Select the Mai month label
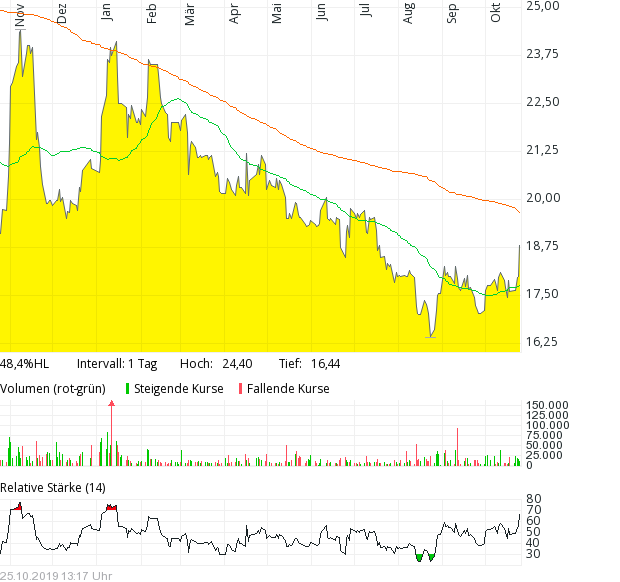The image size is (620, 582). 276,13
